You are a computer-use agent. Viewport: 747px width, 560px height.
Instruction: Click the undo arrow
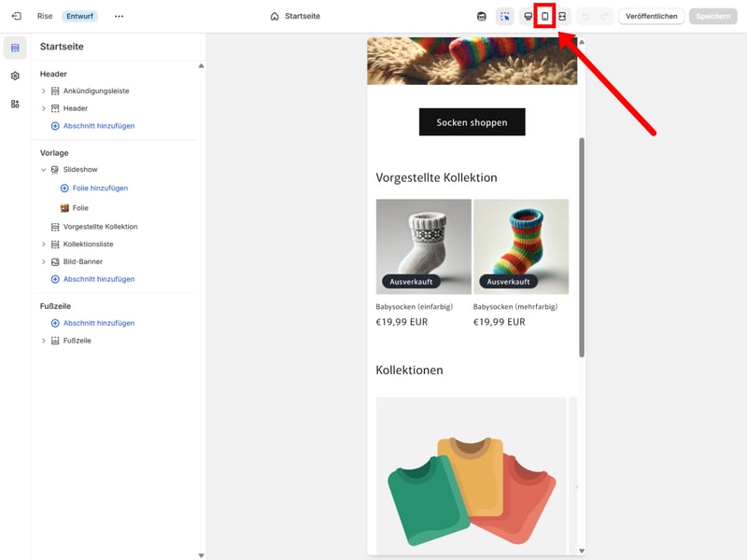point(585,16)
